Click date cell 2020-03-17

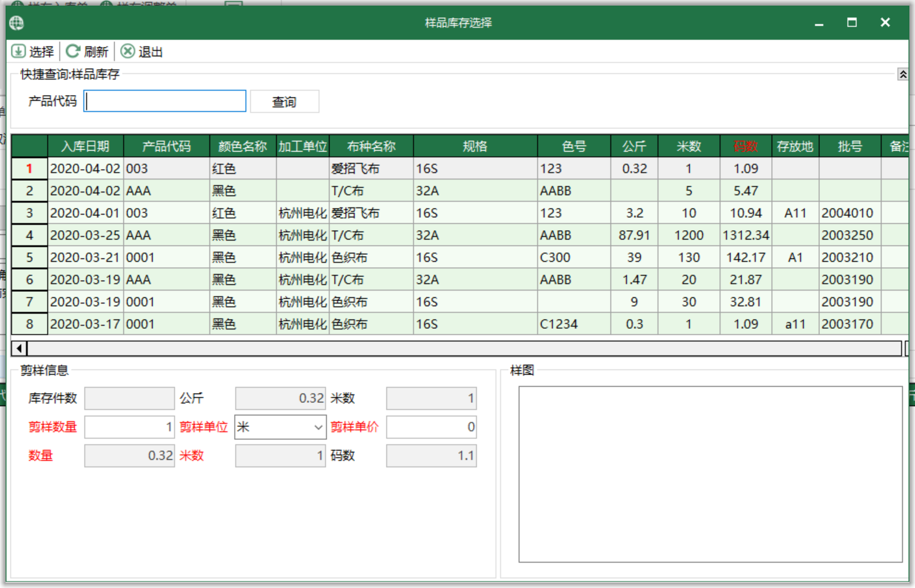pos(86,324)
